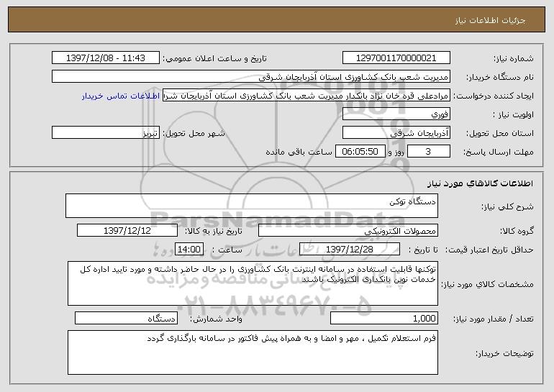Click the announcement date field 1397/12/08 - 11:43
This screenshot has width=554, height=392.
(x=106, y=58)
